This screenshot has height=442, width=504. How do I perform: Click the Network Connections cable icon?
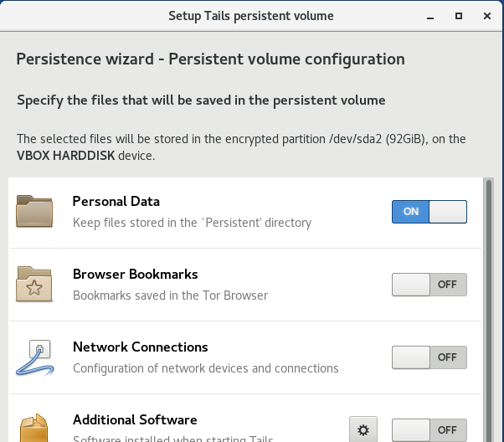click(x=34, y=357)
